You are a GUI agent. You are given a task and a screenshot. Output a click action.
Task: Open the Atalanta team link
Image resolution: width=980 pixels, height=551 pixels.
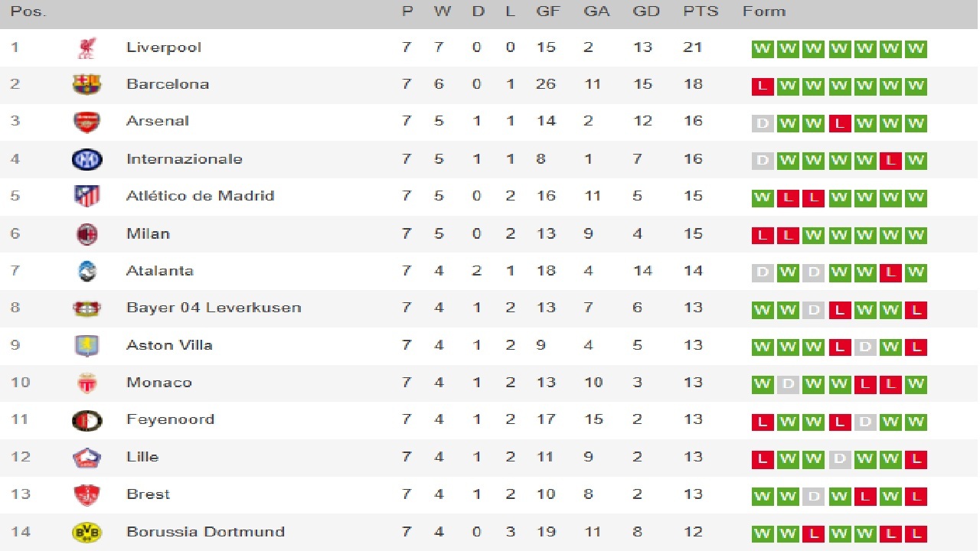[159, 271]
